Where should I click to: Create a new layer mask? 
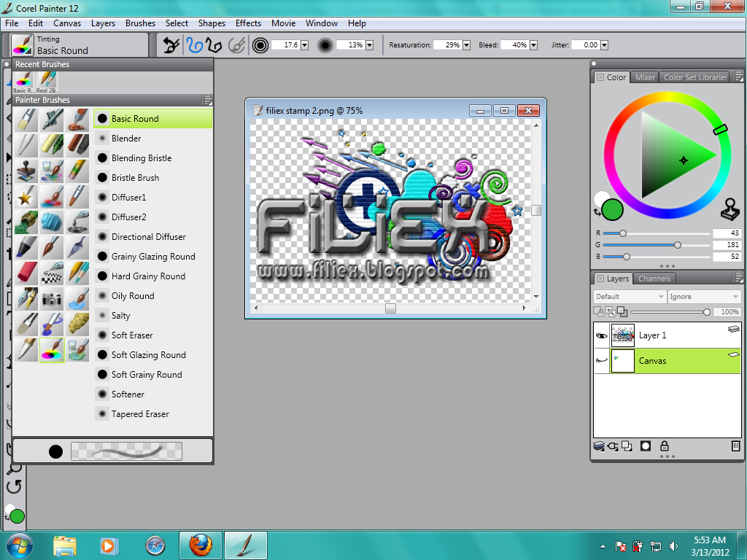pos(646,446)
